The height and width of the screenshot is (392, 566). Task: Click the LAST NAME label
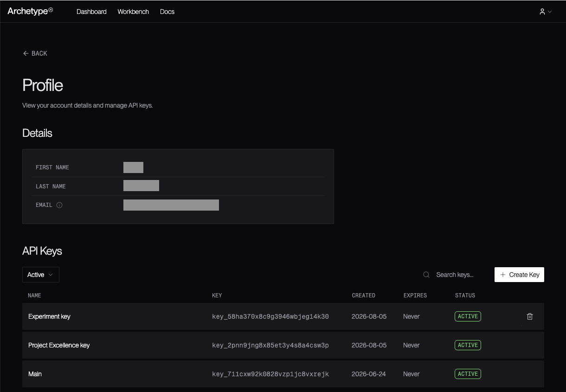(x=51, y=186)
